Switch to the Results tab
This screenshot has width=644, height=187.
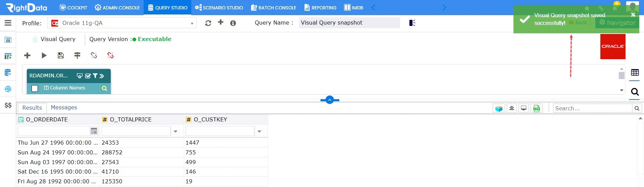pos(32,108)
